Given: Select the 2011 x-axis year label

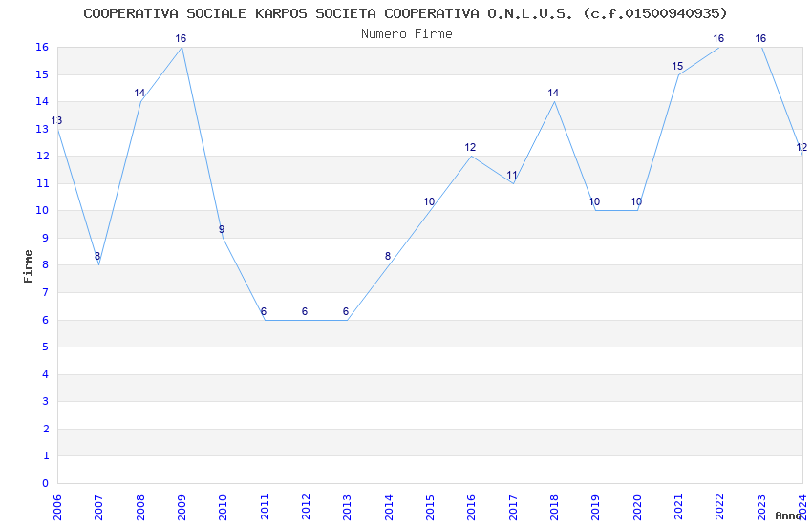Looking at the screenshot, I should coord(264,508).
